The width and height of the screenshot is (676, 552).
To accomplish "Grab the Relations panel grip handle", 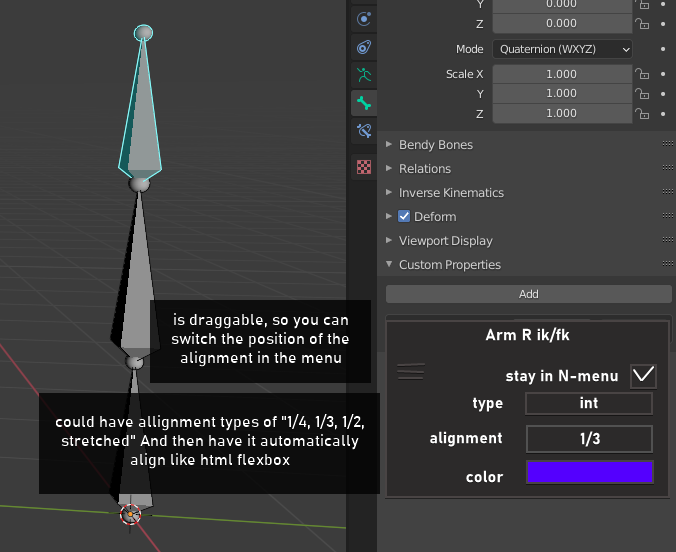I will (x=667, y=168).
